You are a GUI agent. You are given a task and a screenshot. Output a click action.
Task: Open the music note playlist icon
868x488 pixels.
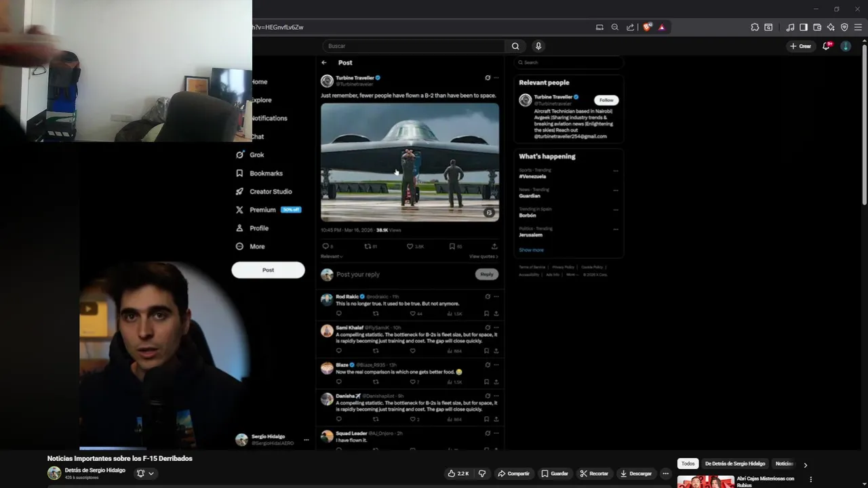(x=790, y=27)
